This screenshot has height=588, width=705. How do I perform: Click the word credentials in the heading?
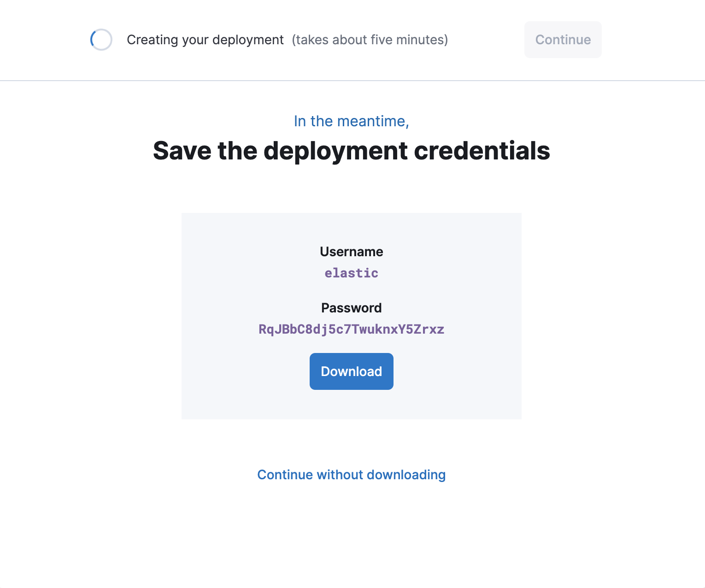point(482,151)
